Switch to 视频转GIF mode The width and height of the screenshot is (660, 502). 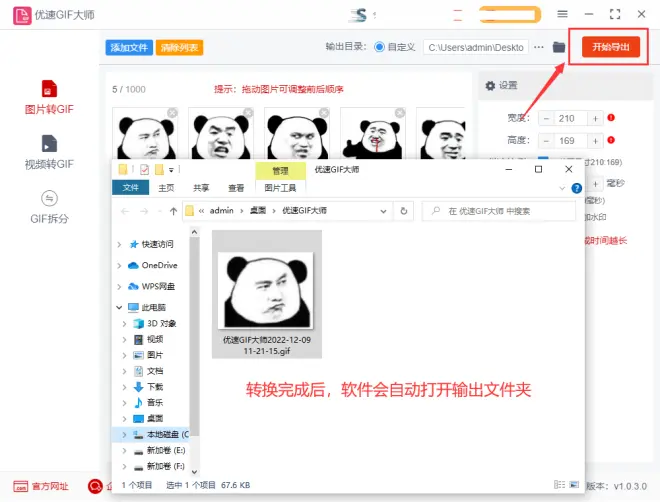(x=49, y=152)
